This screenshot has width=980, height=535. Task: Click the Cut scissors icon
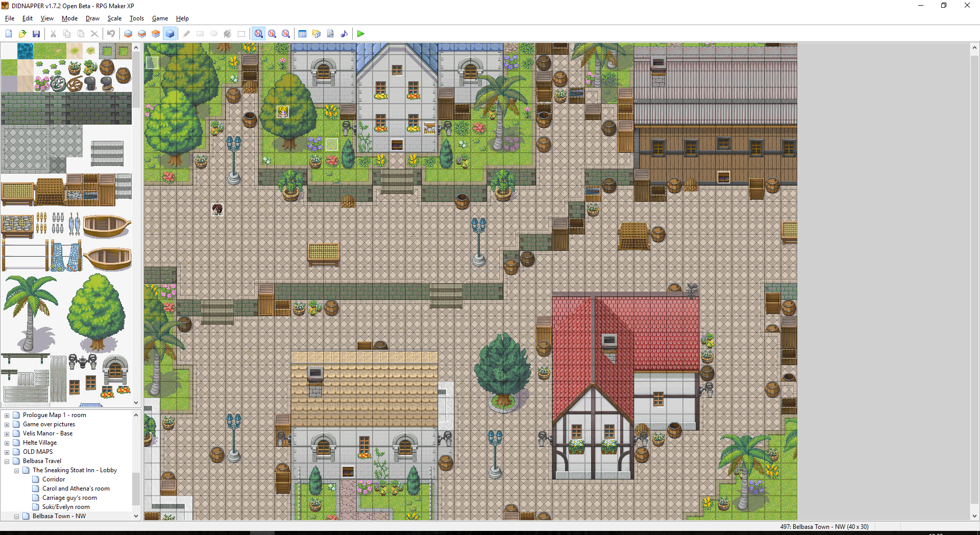tap(53, 34)
